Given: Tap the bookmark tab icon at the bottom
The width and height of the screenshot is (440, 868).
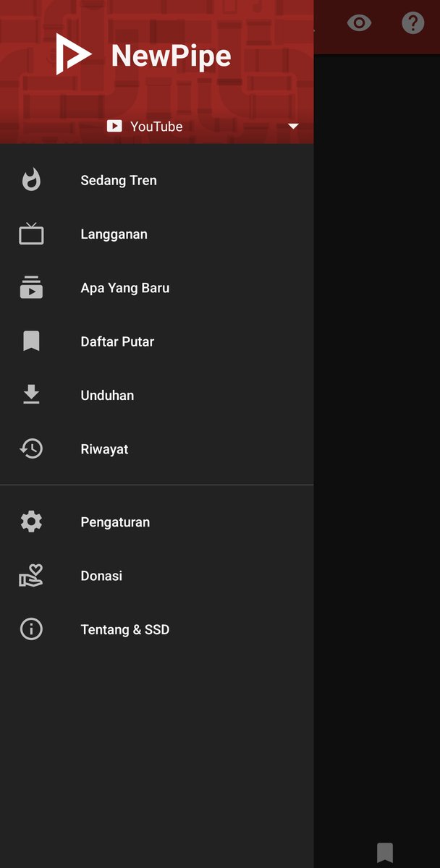Looking at the screenshot, I should pos(385,853).
